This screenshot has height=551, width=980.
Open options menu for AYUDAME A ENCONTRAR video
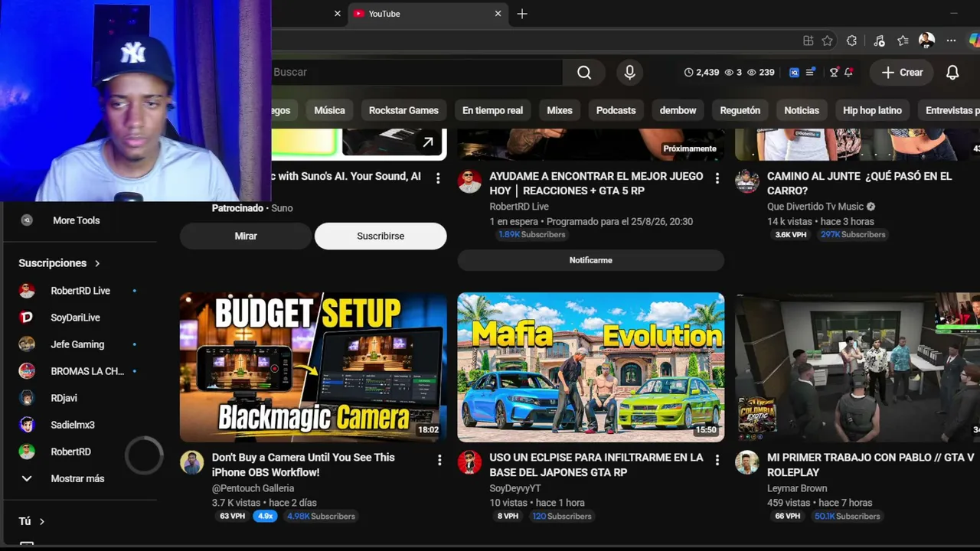(717, 178)
